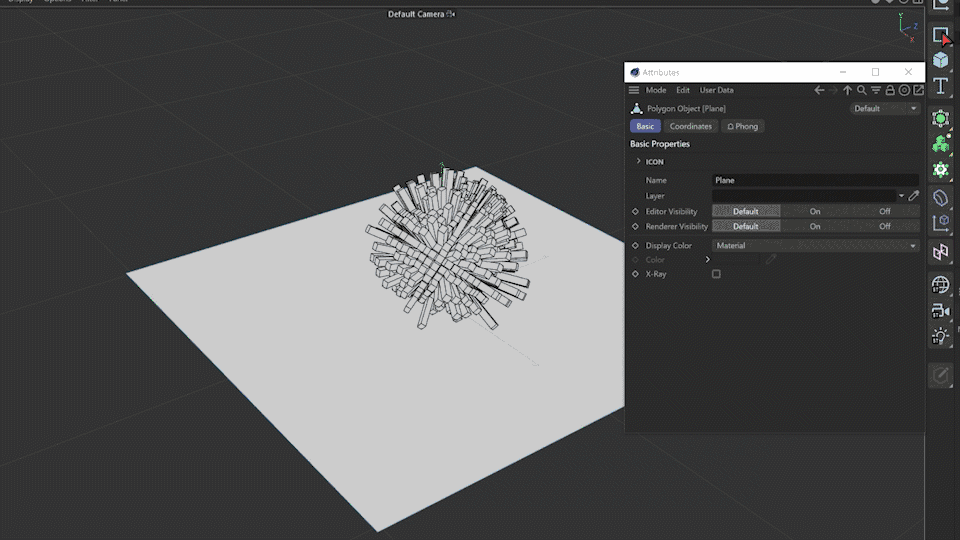Switch to the Basic tab
The height and width of the screenshot is (540, 960).
point(645,126)
